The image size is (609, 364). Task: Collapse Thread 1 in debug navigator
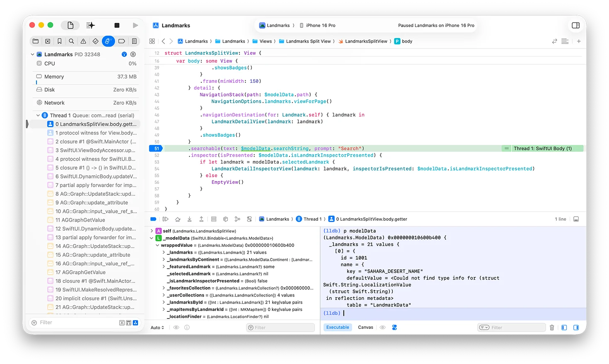click(38, 116)
